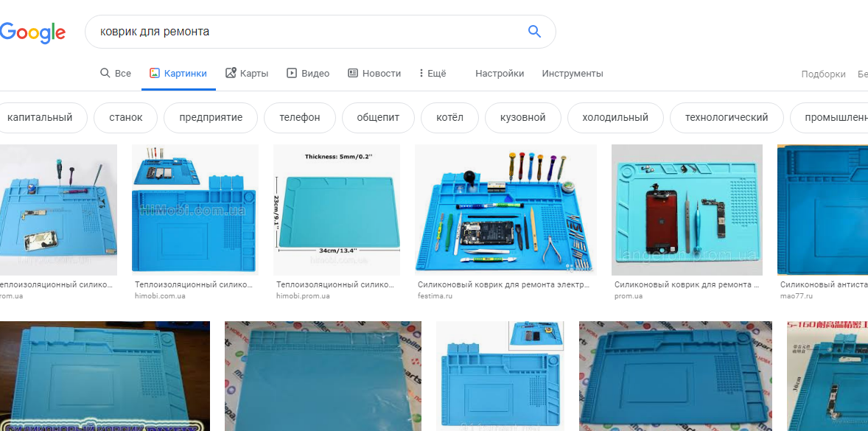This screenshot has width=868, height=431.
Task: Click the newspaper icon beside Новости
Action: pyautogui.click(x=353, y=73)
